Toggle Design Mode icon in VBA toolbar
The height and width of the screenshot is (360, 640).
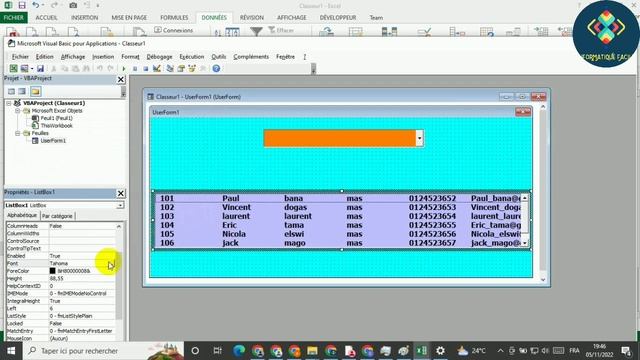coord(157,69)
